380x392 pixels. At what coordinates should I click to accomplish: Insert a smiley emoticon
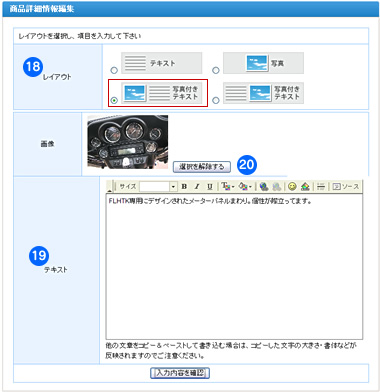[292, 187]
